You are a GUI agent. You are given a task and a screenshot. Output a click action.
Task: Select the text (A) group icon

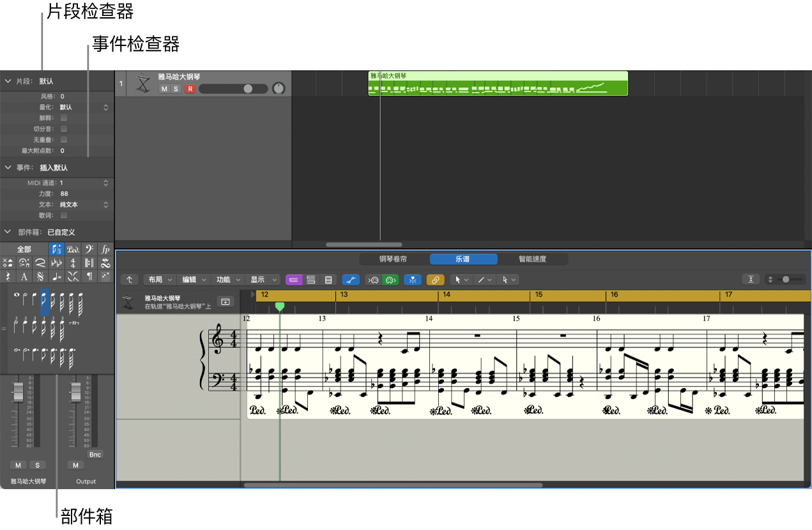tap(24, 276)
